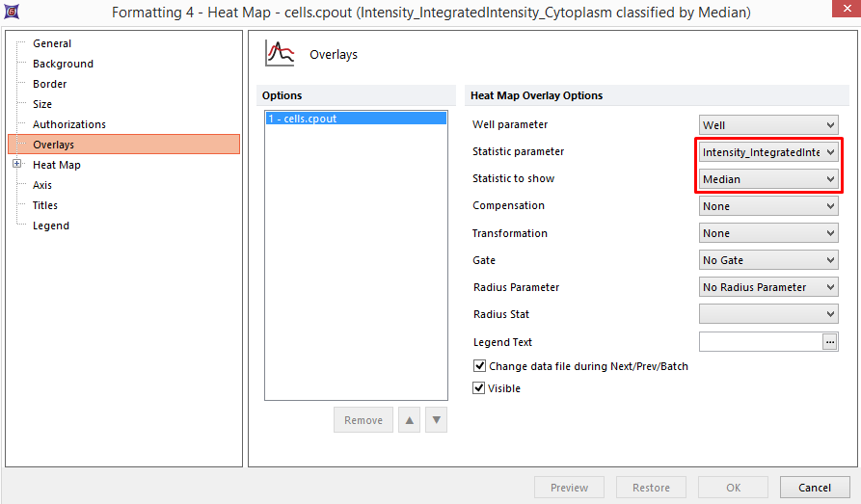Select the 1 - cells.cpout overlay entry

click(356, 119)
